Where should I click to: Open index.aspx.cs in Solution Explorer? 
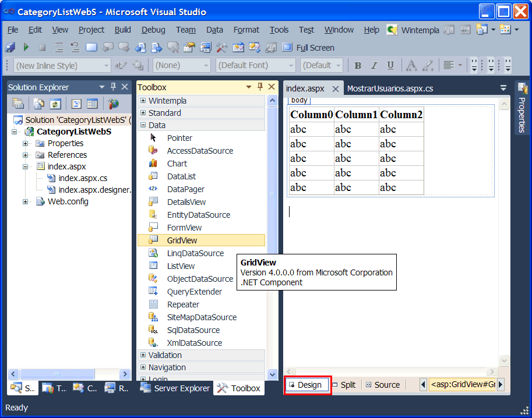pyautogui.click(x=83, y=178)
